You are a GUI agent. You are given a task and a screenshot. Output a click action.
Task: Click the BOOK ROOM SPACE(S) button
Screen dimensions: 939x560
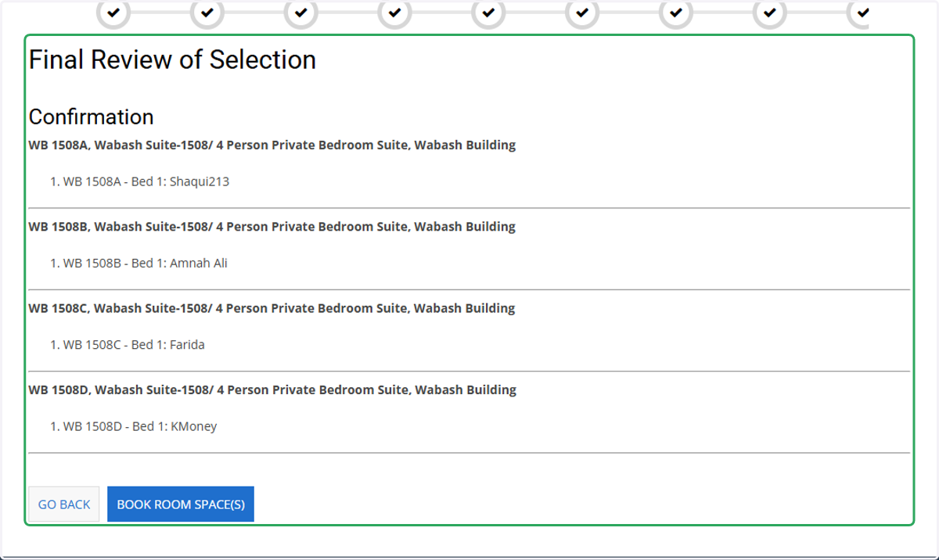(181, 504)
